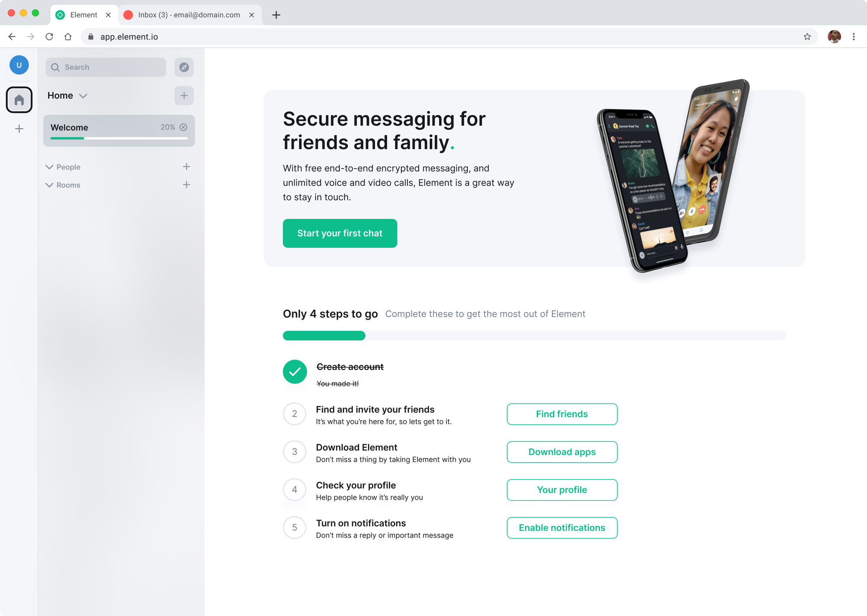Screen dimensions: 867x616
Task: Focus the Search input field
Action: (x=106, y=67)
